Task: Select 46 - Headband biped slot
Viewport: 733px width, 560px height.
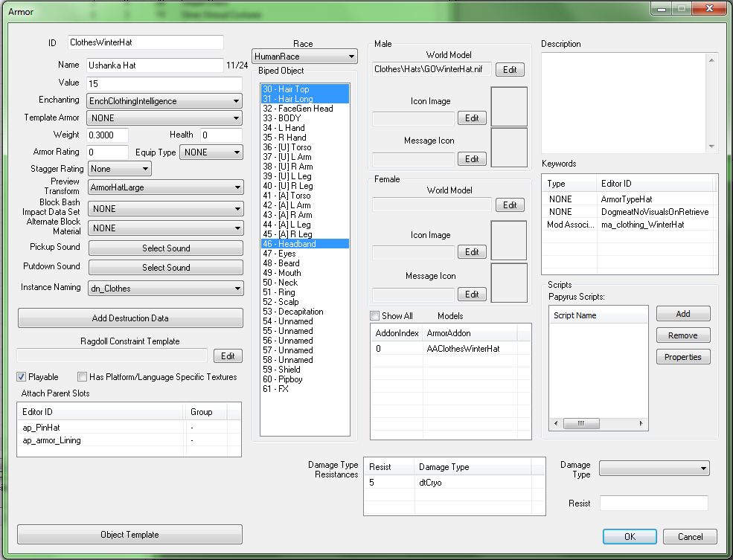Action: 305,244
